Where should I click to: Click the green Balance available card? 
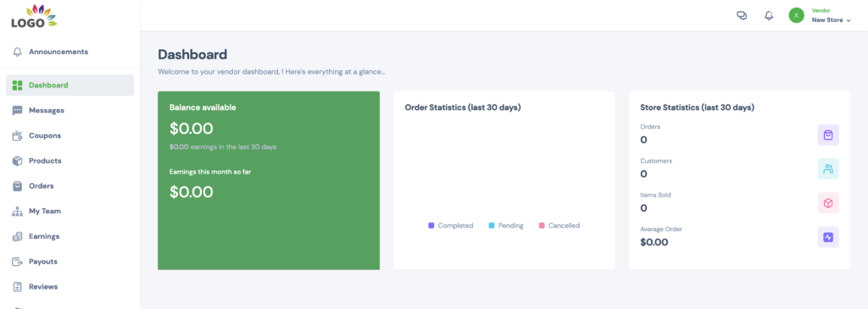269,181
